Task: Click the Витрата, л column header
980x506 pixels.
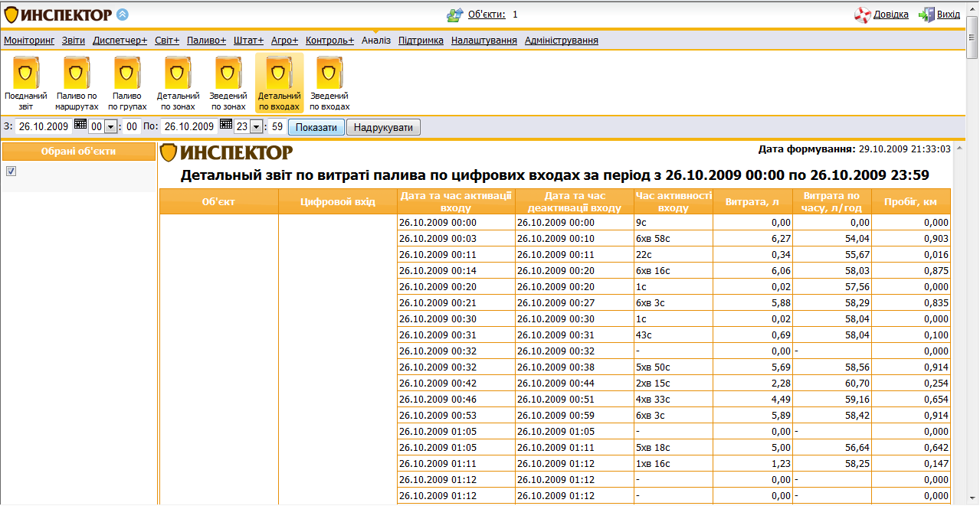Action: [752, 201]
